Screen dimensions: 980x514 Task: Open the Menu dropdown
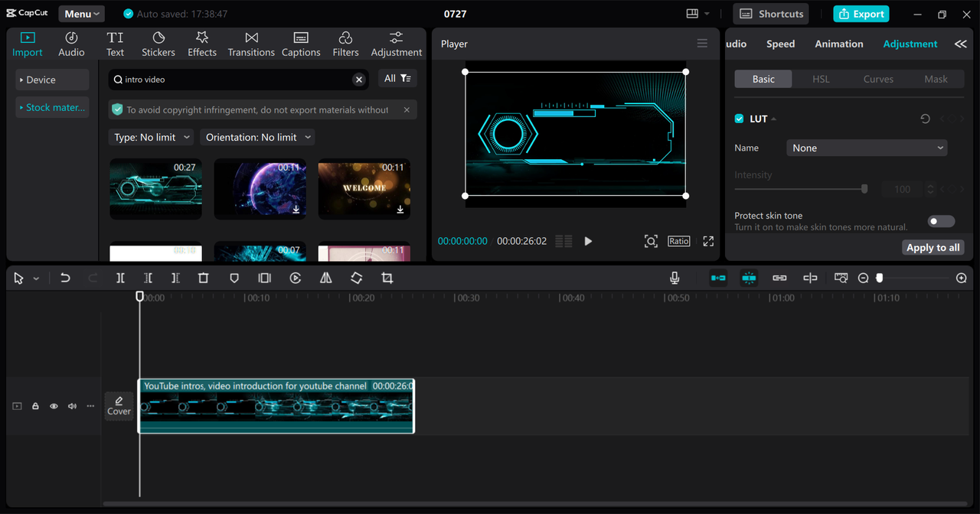(x=81, y=14)
